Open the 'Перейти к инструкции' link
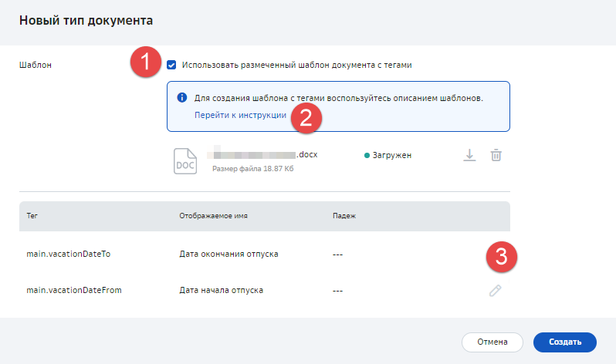Viewport: 616px width, 364px height. 240,115
